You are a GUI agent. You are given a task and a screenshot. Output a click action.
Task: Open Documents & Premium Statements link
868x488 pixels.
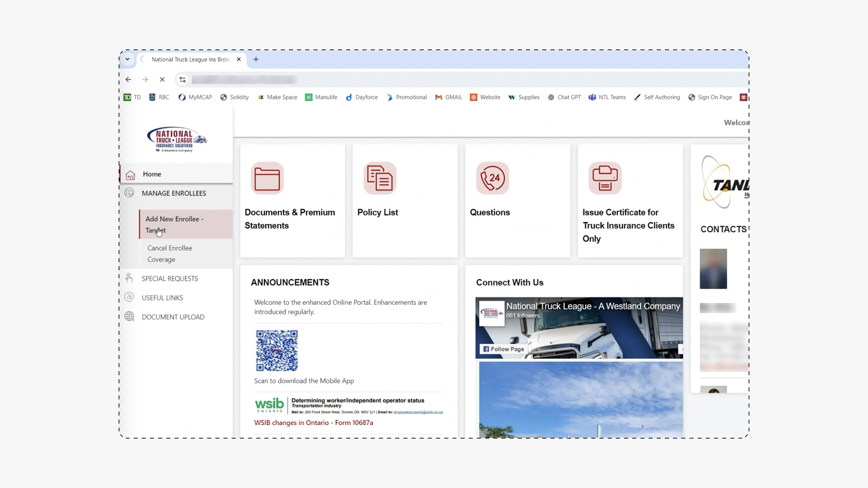(290, 219)
